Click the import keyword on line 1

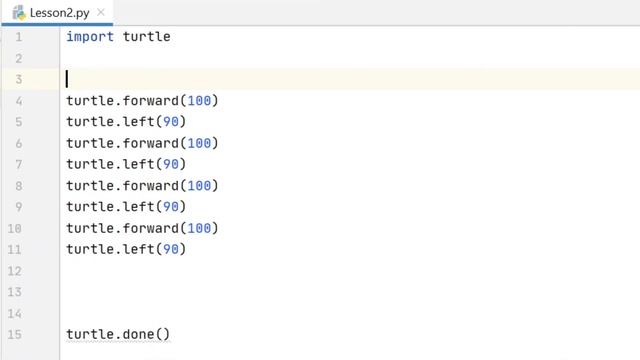tap(90, 37)
